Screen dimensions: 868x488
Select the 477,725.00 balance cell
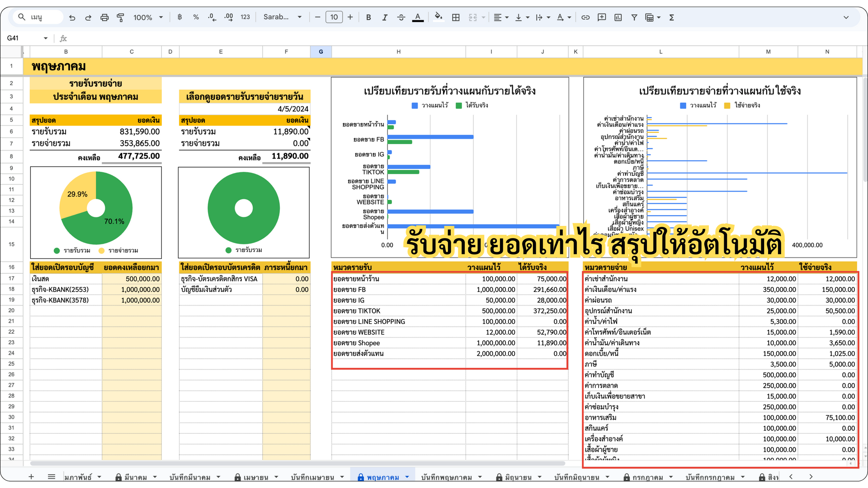[x=132, y=156]
